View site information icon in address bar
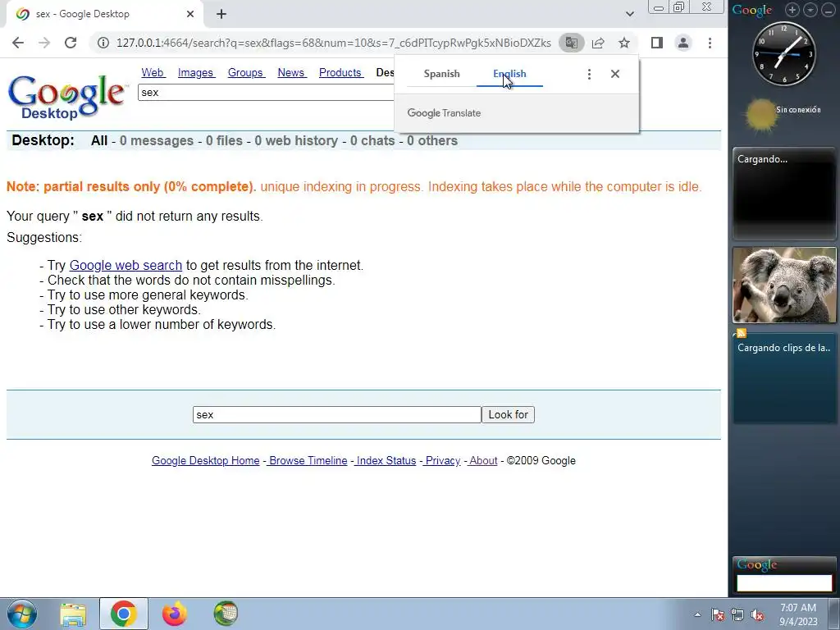The width and height of the screenshot is (840, 630). click(103, 43)
